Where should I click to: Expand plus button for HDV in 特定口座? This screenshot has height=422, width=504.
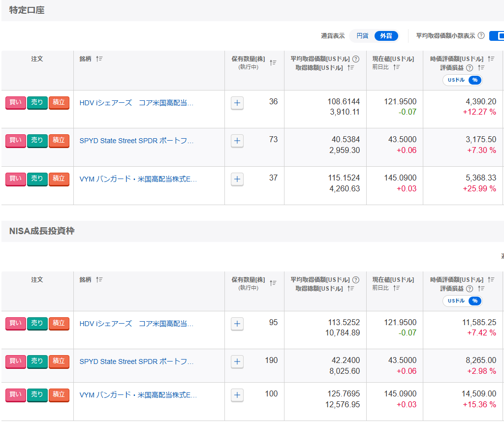[x=237, y=103]
